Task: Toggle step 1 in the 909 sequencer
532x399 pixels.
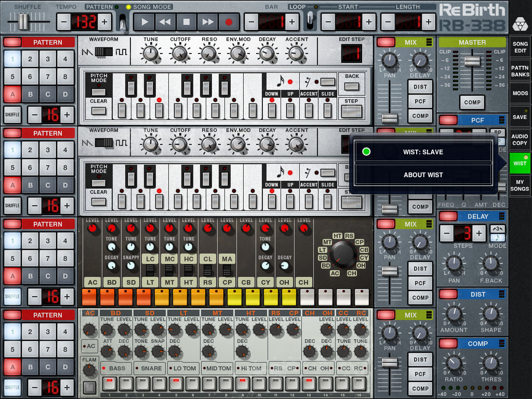Action: [x=109, y=384]
